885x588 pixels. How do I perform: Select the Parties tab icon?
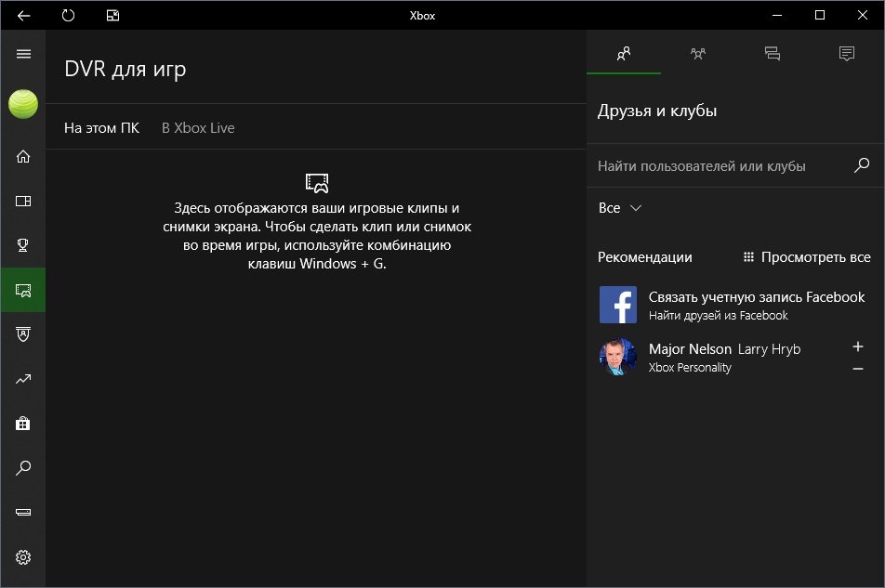[697, 54]
